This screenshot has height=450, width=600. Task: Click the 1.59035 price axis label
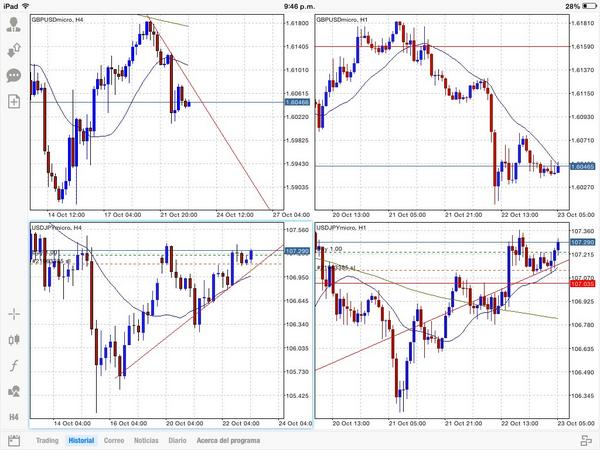[297, 187]
